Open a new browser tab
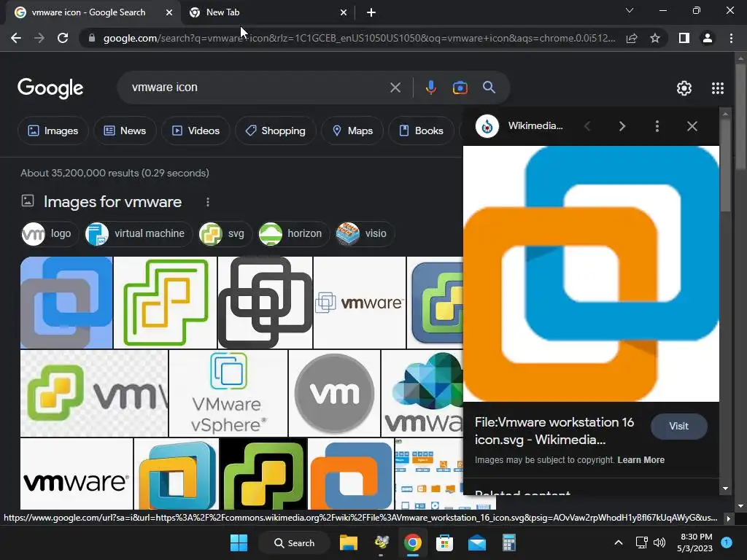 tap(371, 12)
